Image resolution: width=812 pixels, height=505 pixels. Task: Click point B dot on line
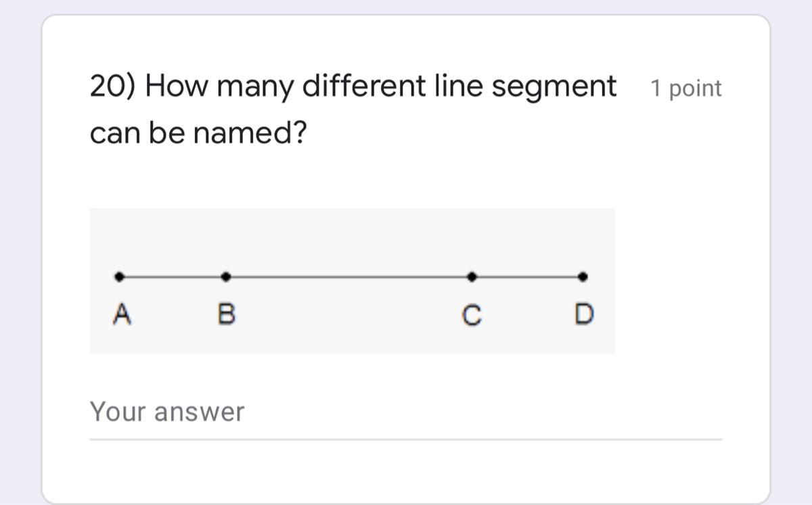coord(226,276)
